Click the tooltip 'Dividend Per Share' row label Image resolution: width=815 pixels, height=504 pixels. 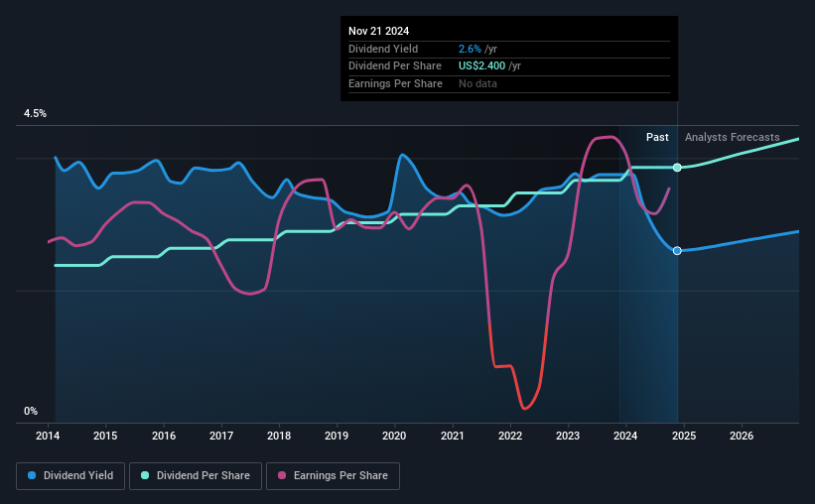pyautogui.click(x=394, y=66)
